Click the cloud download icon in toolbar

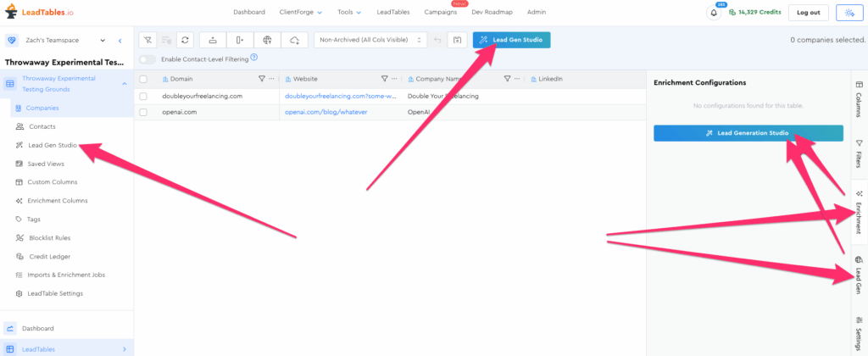click(x=294, y=40)
